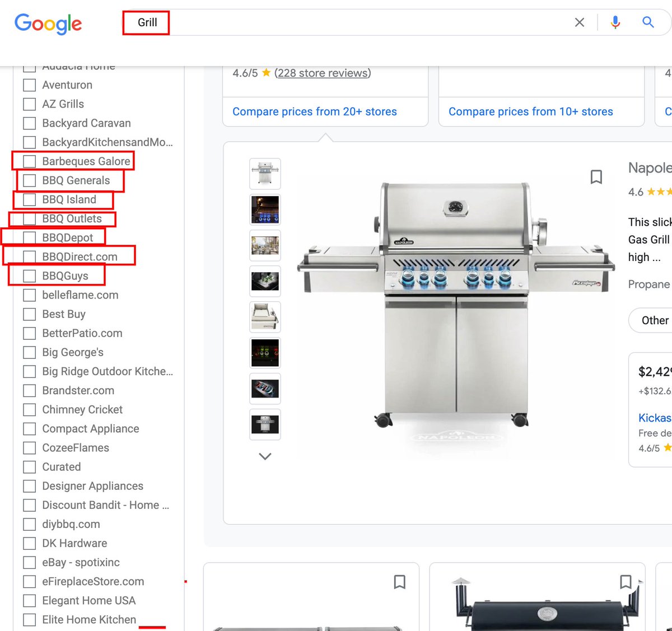Check the Big Ridge Outdoor Kitche... filter

[x=30, y=371]
